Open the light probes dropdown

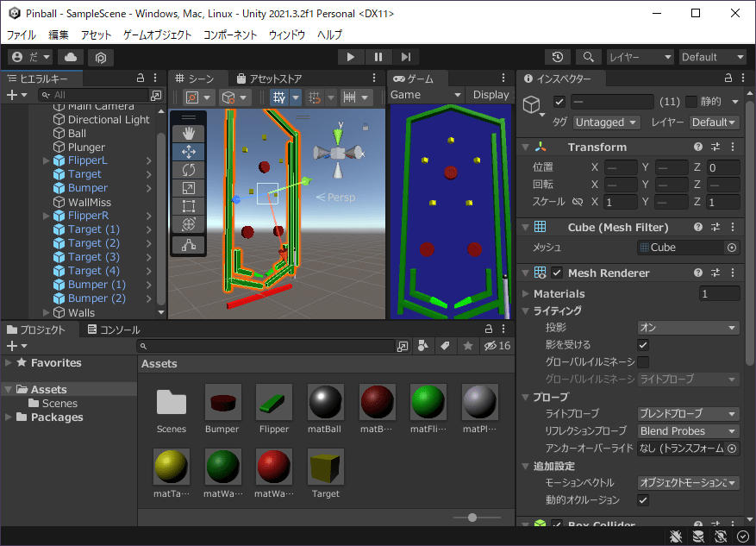tap(688, 414)
